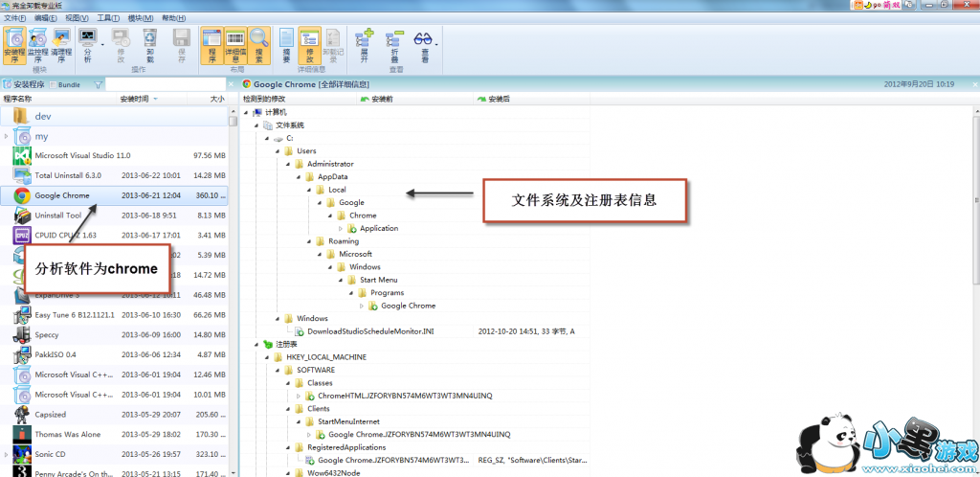The width and height of the screenshot is (980, 477).
Task: Expand the Sonic CD group arrow
Action: 7,454
